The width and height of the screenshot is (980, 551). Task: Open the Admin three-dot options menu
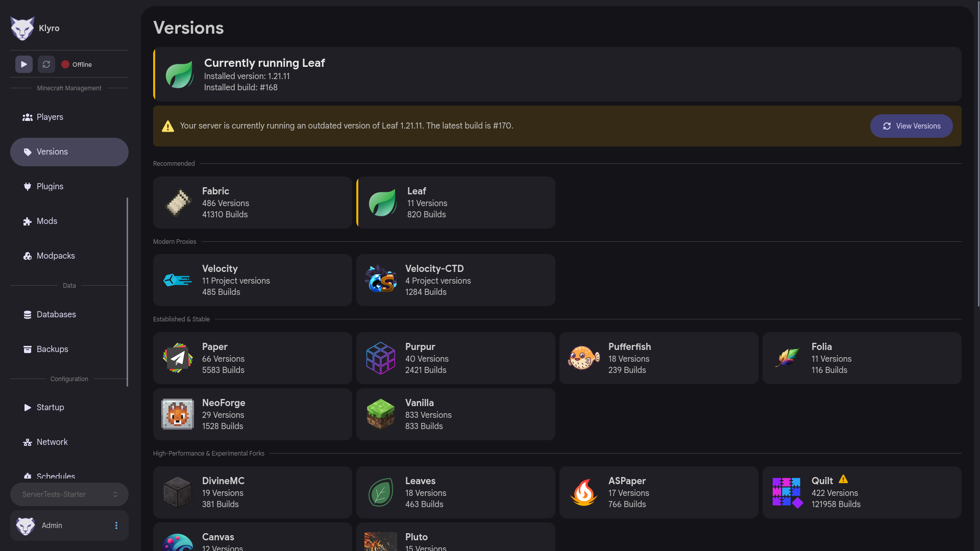point(116,525)
